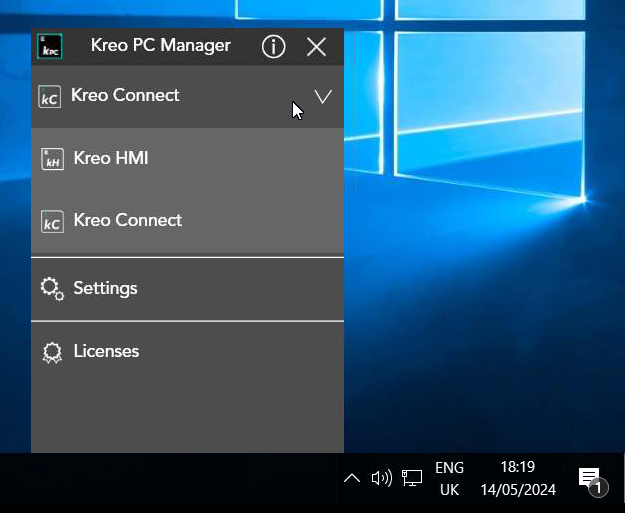Open the taskbar clock and date
This screenshot has width=625, height=513.
517,479
